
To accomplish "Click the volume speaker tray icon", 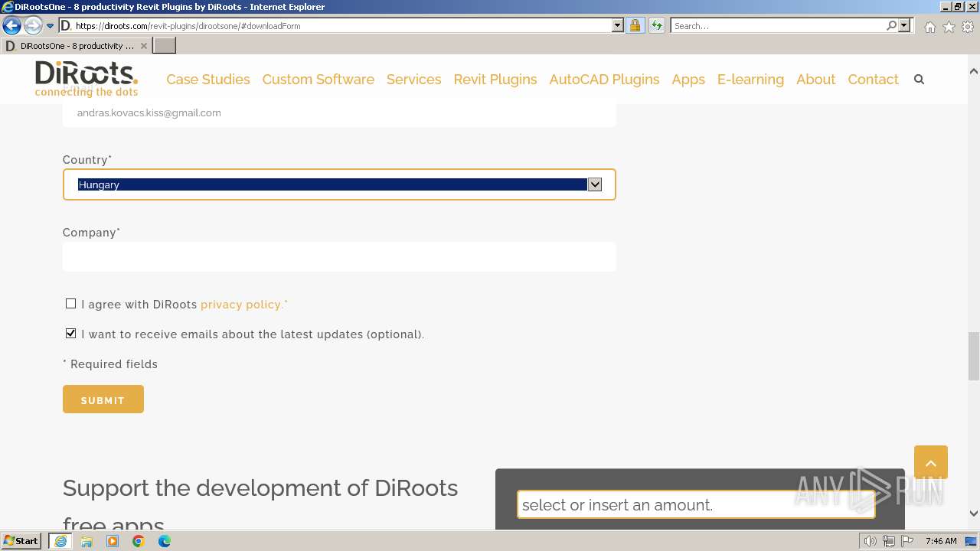I will click(870, 541).
